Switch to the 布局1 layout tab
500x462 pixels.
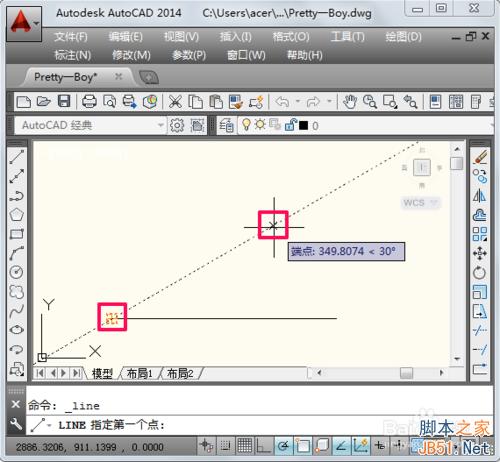139,373
